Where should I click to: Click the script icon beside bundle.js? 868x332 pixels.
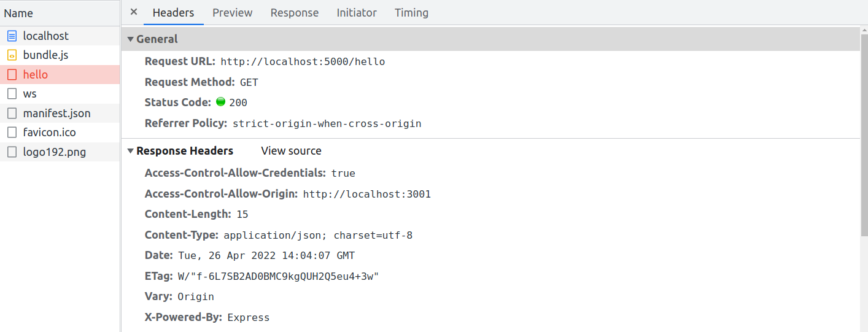[12, 55]
